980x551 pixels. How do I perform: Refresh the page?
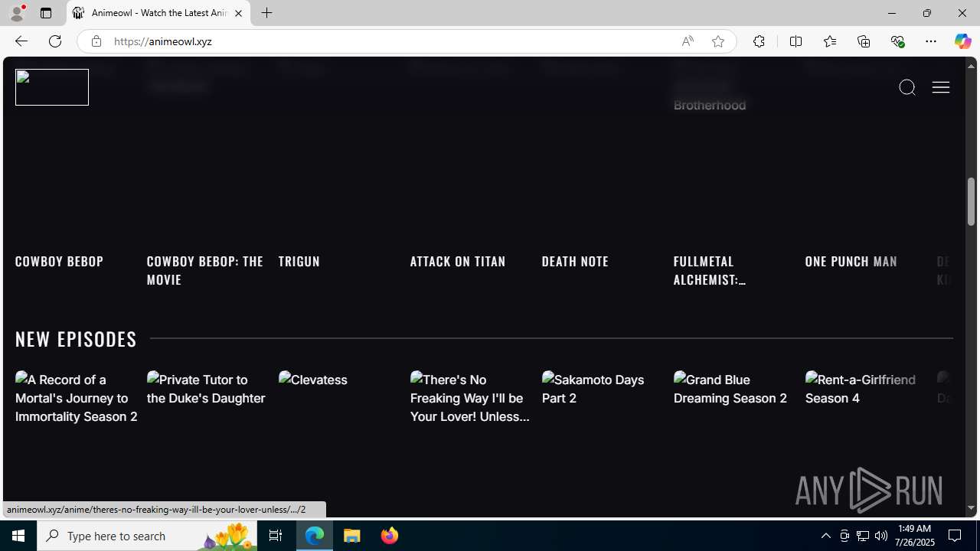[55, 41]
